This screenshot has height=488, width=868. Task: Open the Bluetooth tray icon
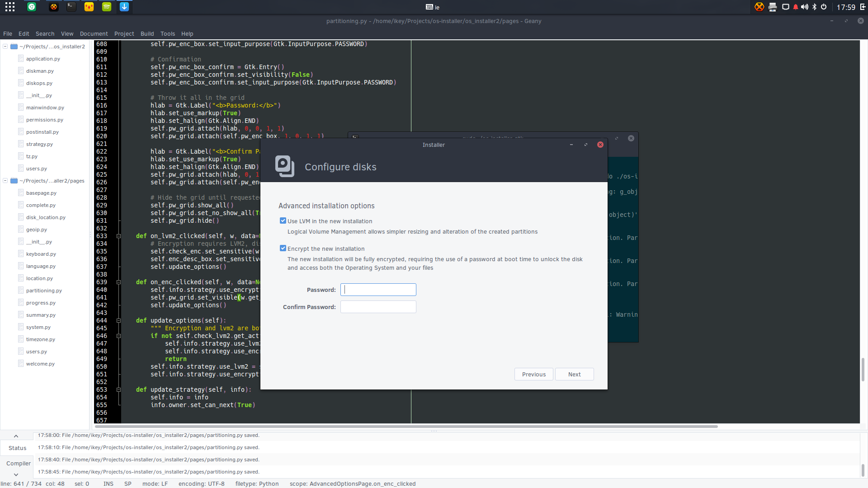click(x=815, y=7)
